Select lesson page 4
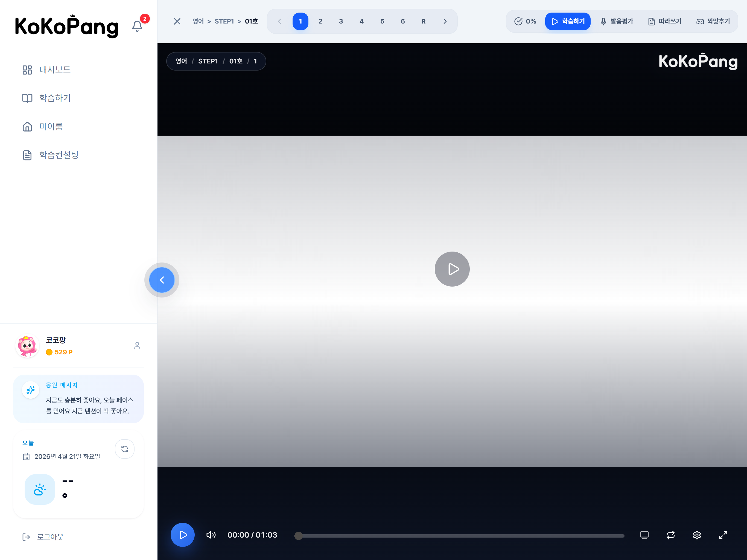 (362, 21)
